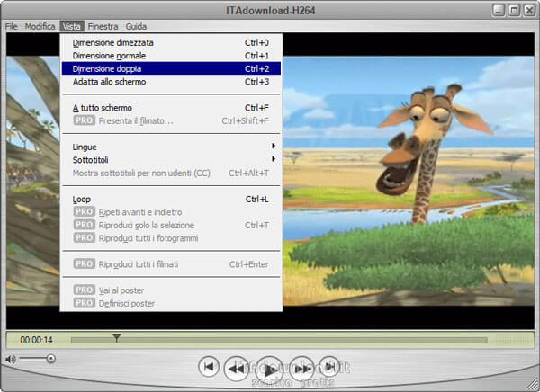Select Dimensione dimezzata

[171, 42]
